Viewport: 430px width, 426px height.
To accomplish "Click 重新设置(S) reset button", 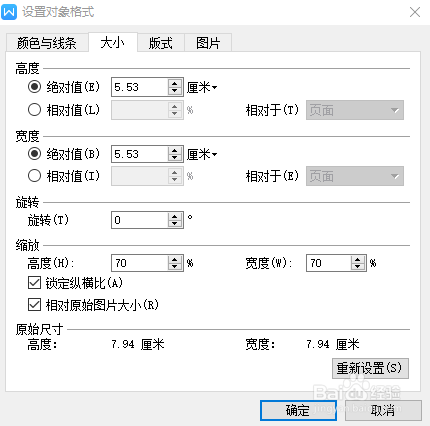I will [370, 368].
